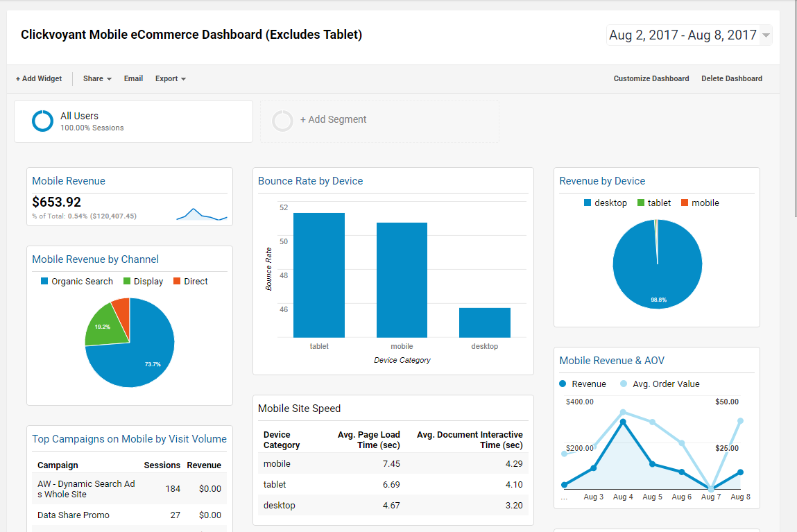Open Top Campaigns on Mobile by Visit Volume link
Viewport: 797px width, 532px height.
[129, 439]
